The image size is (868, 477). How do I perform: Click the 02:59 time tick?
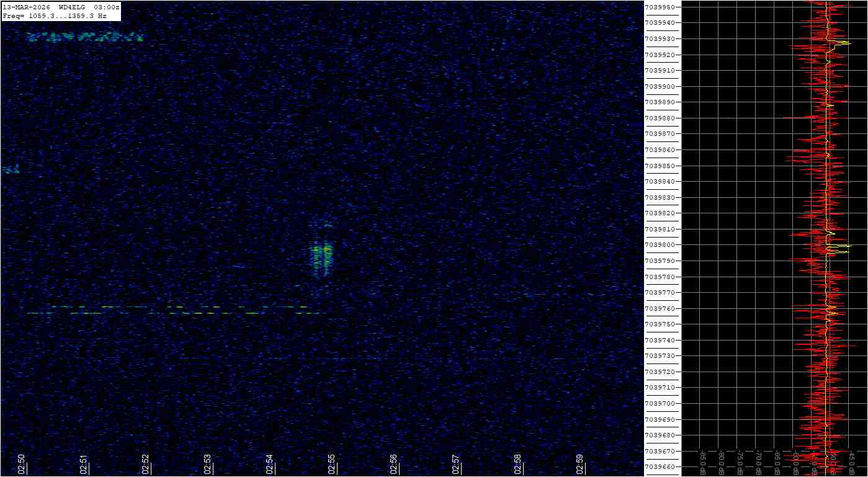tap(580, 464)
